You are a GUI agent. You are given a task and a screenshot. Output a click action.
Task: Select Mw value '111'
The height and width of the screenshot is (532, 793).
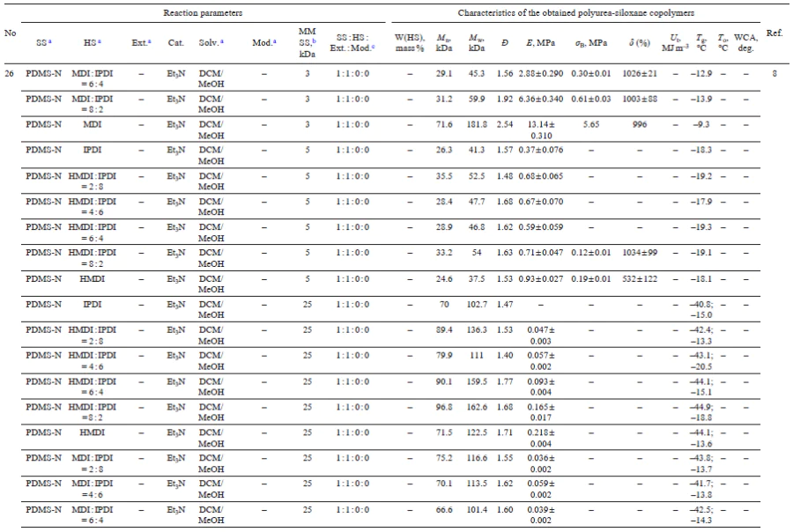point(477,356)
